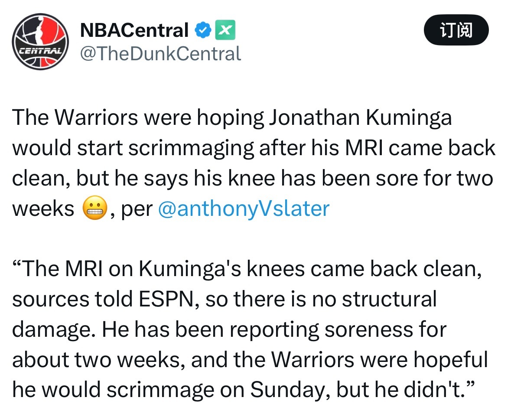Open the @anthonyVslater mention link

[x=244, y=208]
